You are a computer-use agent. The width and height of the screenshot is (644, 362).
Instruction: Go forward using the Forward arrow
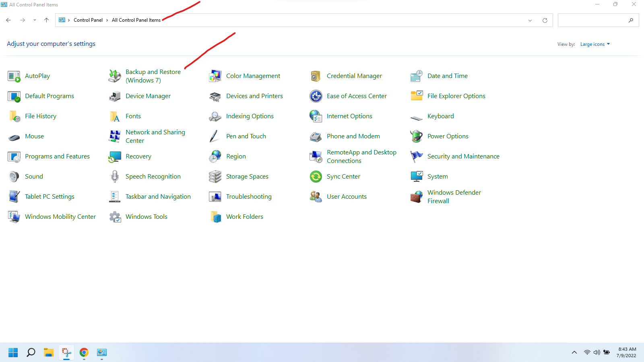click(23, 20)
